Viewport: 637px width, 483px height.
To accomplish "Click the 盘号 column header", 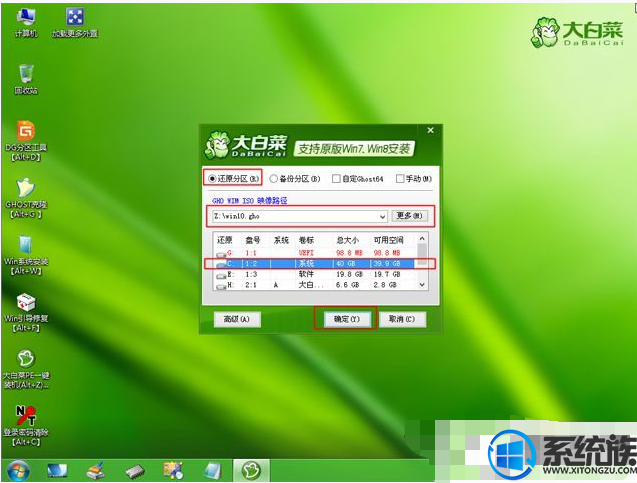I will tap(253, 240).
